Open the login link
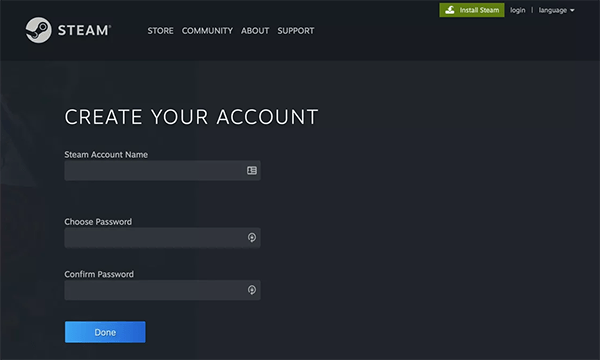Viewport: 600px width, 360px height. [x=517, y=10]
